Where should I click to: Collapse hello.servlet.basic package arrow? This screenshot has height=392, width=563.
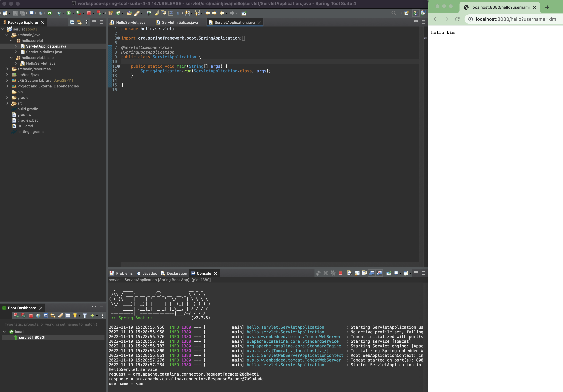point(11,58)
